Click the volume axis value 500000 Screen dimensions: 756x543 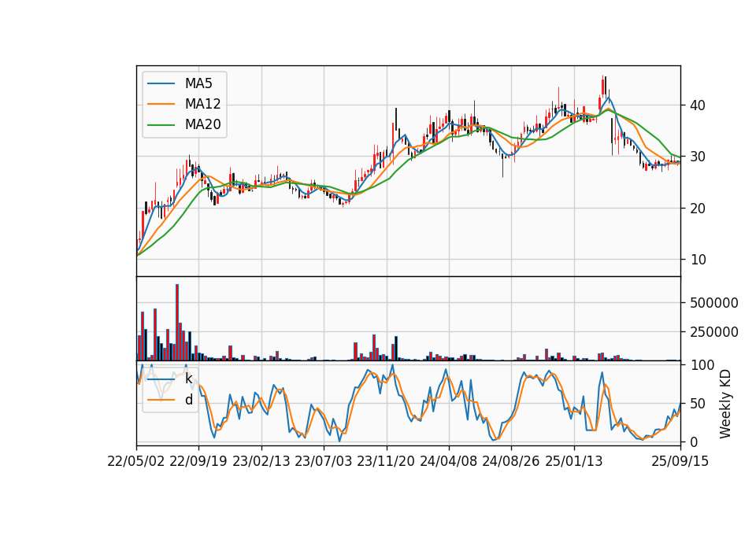point(714,303)
